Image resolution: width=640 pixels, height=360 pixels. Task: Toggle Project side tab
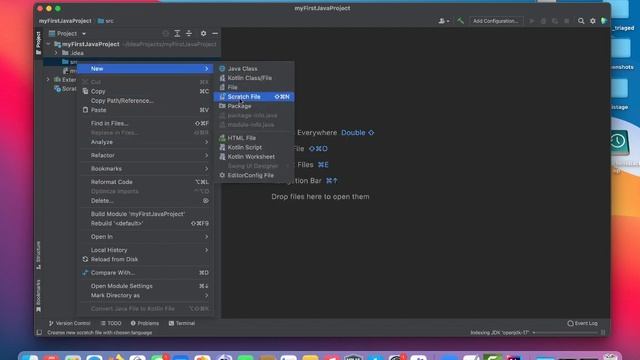(38, 43)
